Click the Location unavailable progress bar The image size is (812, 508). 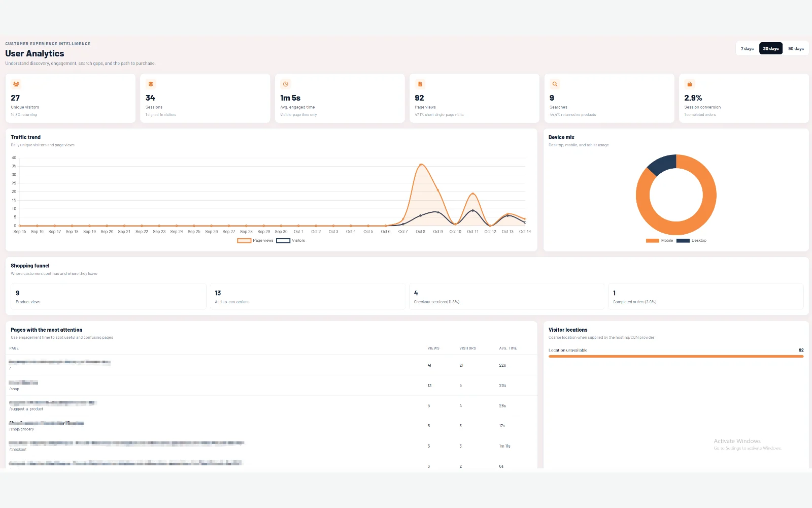click(676, 357)
